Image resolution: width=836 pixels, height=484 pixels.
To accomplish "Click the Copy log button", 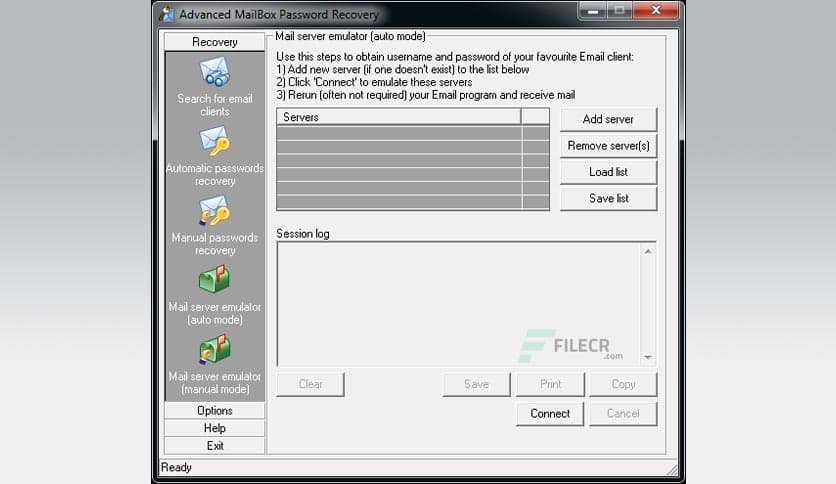I will tap(623, 384).
